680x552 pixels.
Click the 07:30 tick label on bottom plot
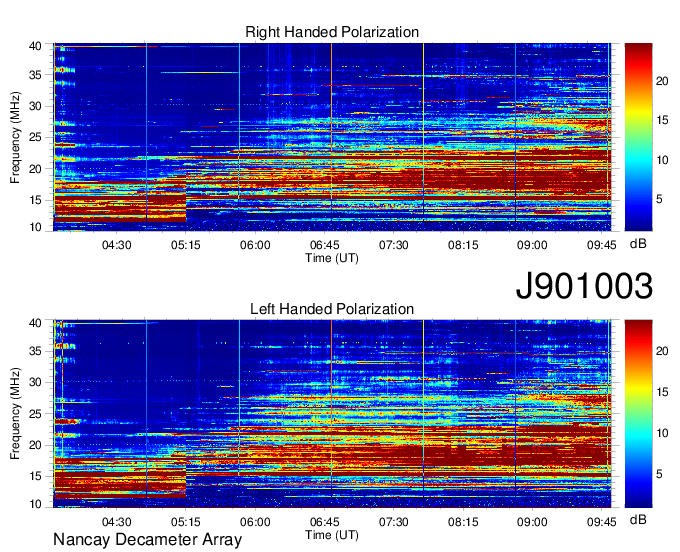tap(393, 522)
